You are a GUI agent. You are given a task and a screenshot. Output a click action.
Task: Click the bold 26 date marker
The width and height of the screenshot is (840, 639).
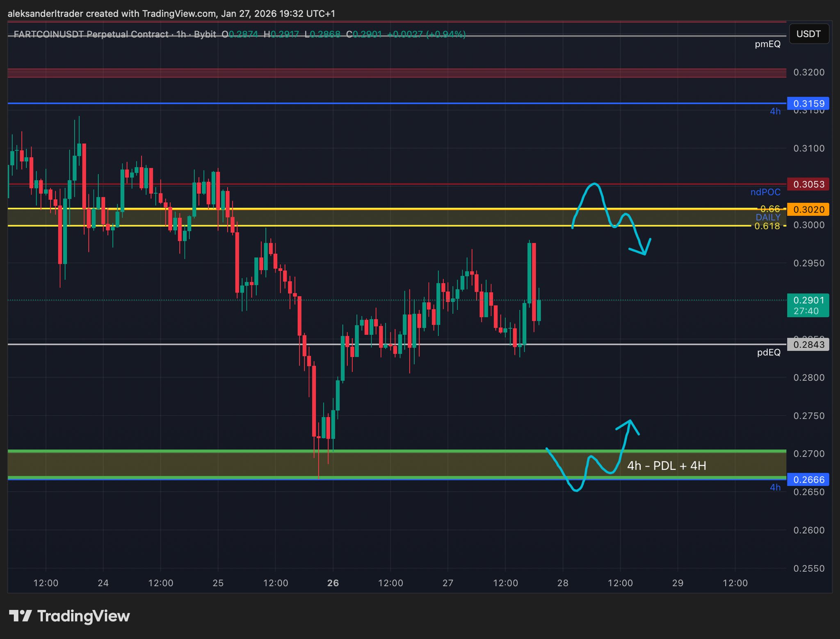333,583
